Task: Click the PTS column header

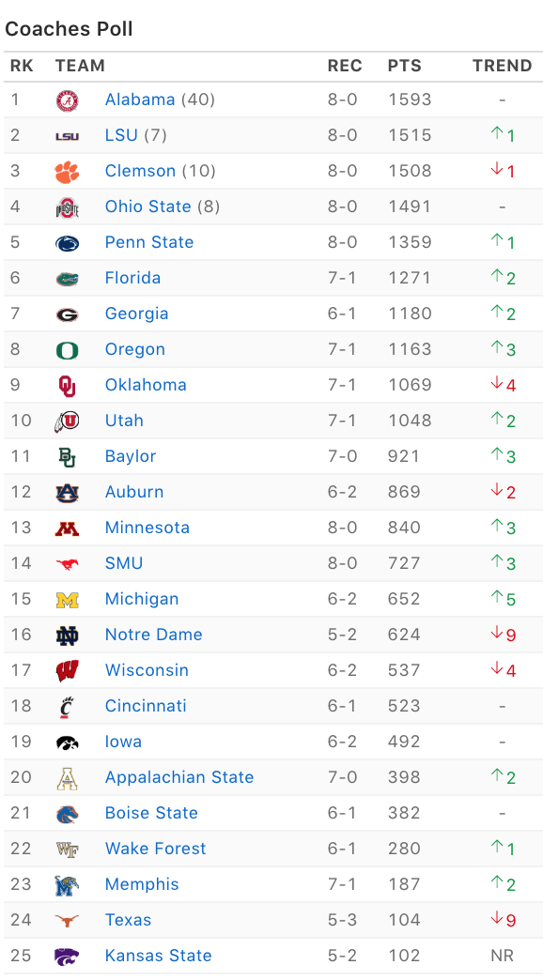Action: click(x=405, y=67)
